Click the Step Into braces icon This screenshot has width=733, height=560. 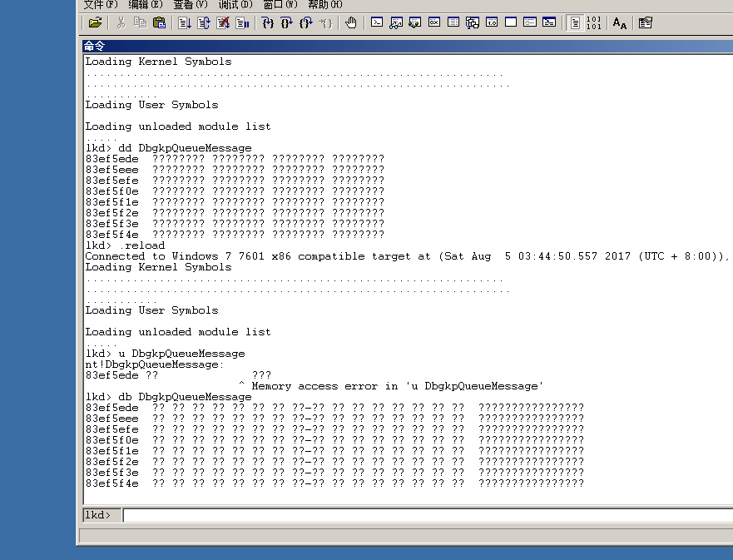click(x=267, y=22)
